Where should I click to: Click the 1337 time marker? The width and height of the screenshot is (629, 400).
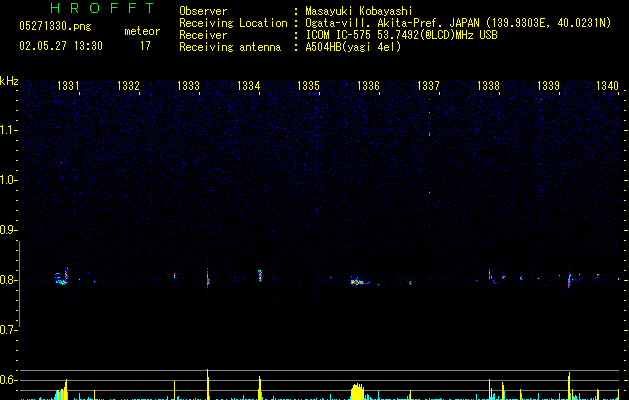click(x=428, y=86)
